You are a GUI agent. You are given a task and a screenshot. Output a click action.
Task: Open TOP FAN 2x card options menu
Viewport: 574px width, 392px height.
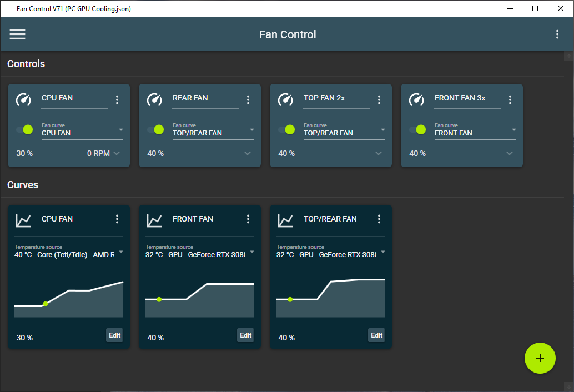click(x=379, y=99)
